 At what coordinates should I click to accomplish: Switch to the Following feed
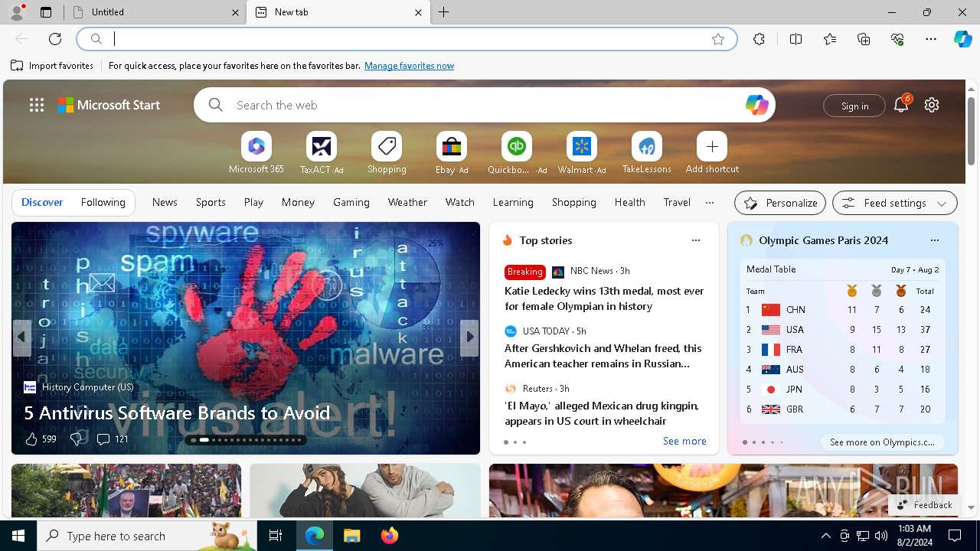pyautogui.click(x=103, y=202)
